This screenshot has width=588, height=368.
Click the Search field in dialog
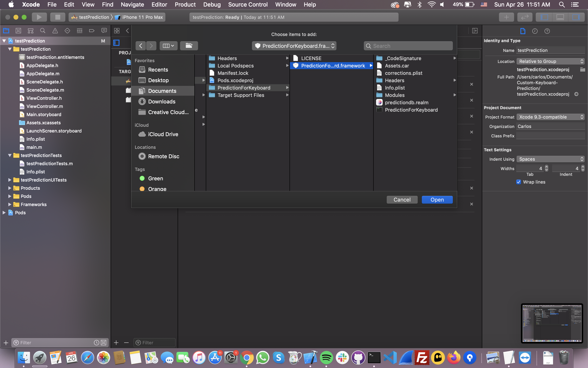click(x=408, y=46)
